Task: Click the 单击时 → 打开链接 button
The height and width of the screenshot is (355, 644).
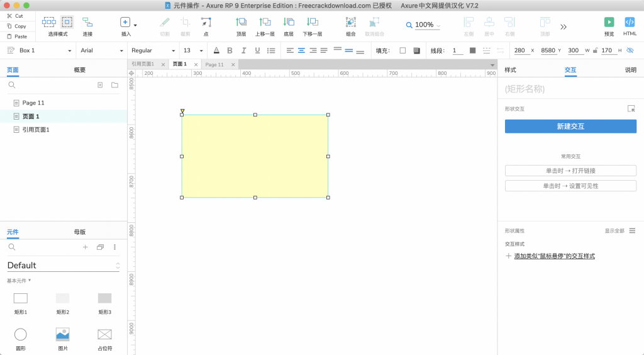Action: (570, 171)
